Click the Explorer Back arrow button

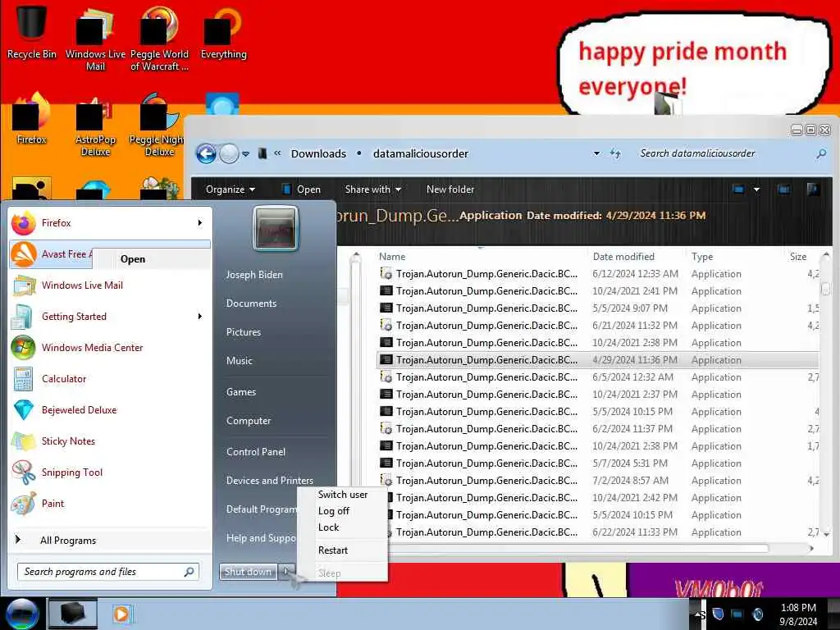click(206, 153)
